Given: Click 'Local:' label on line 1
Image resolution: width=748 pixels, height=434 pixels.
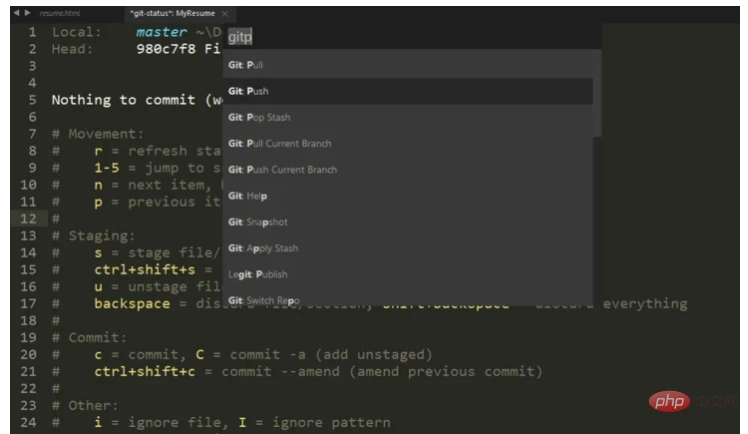Looking at the screenshot, I should (76, 32).
